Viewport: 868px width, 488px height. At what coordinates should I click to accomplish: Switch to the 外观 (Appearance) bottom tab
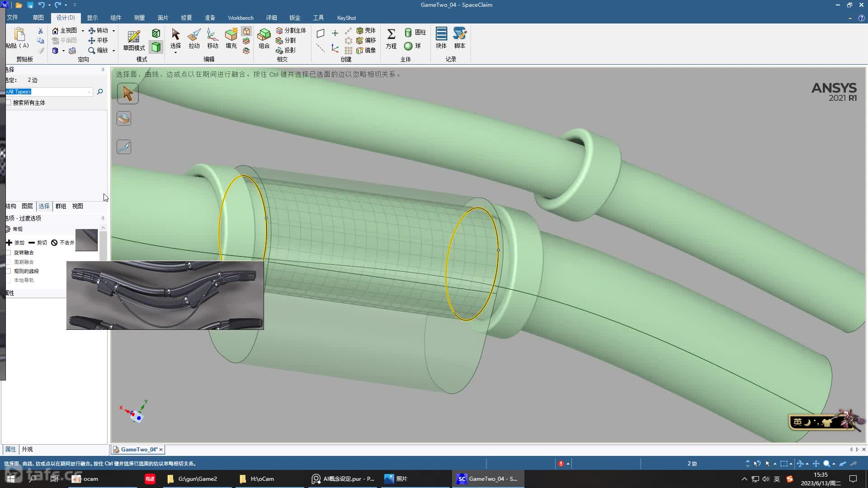click(27, 449)
